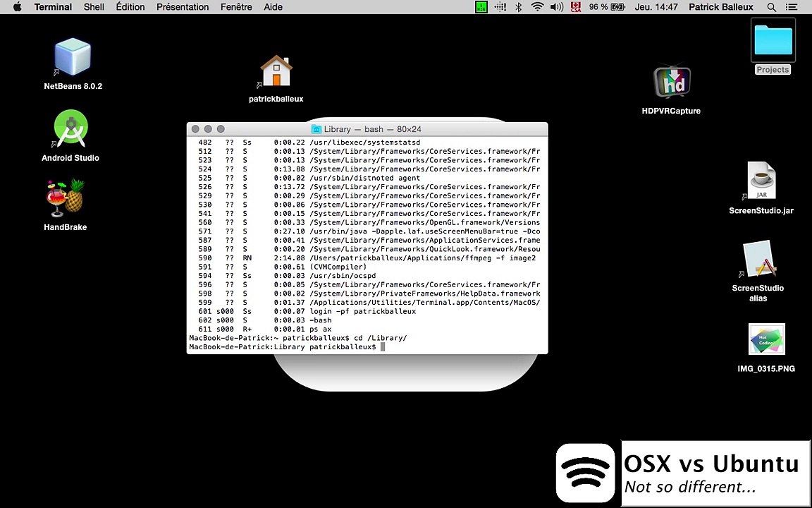Open the Édition menu
This screenshot has height=508, width=812.
pos(130,7)
